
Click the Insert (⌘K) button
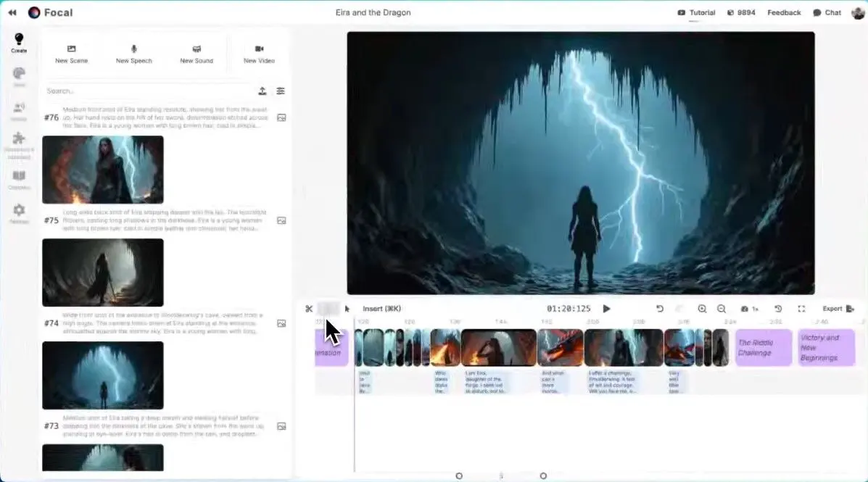[x=382, y=309]
